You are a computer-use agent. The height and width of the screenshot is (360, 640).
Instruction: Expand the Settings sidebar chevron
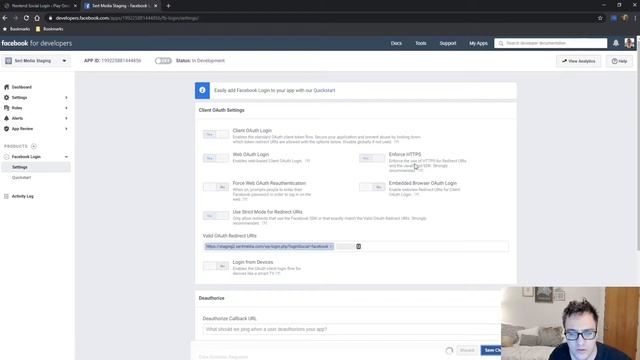66,98
